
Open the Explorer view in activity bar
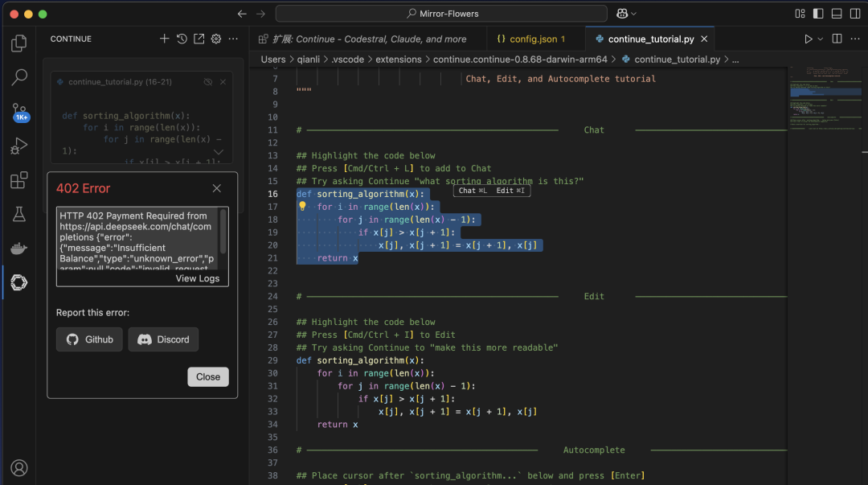click(x=18, y=43)
